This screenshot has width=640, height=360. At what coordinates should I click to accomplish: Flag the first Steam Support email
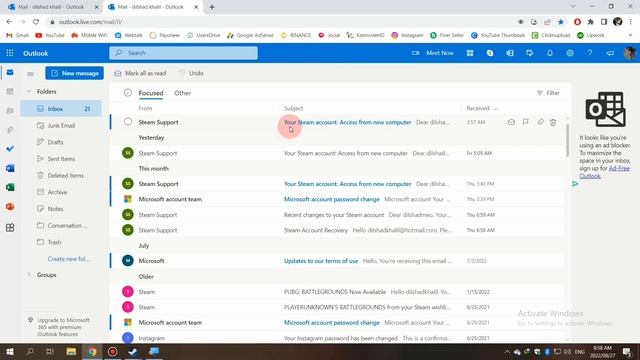pyautogui.click(x=526, y=122)
